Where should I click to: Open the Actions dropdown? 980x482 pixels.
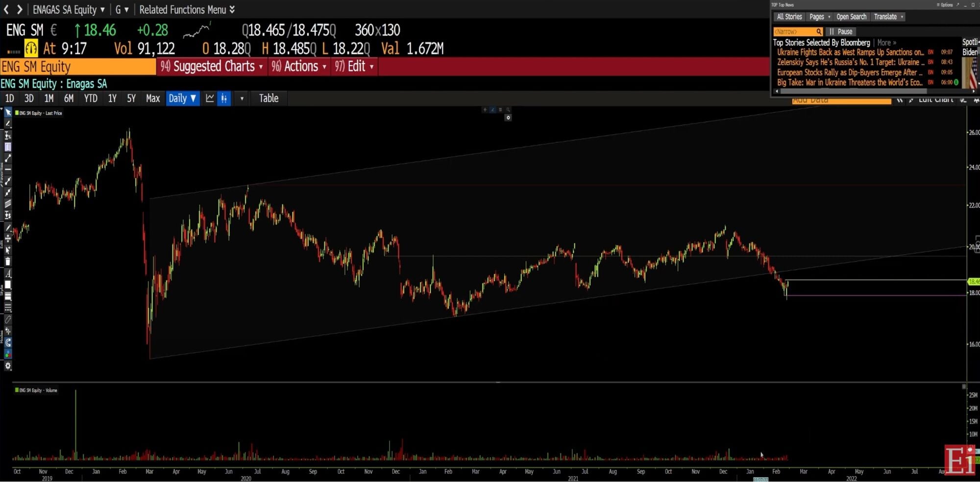[299, 66]
